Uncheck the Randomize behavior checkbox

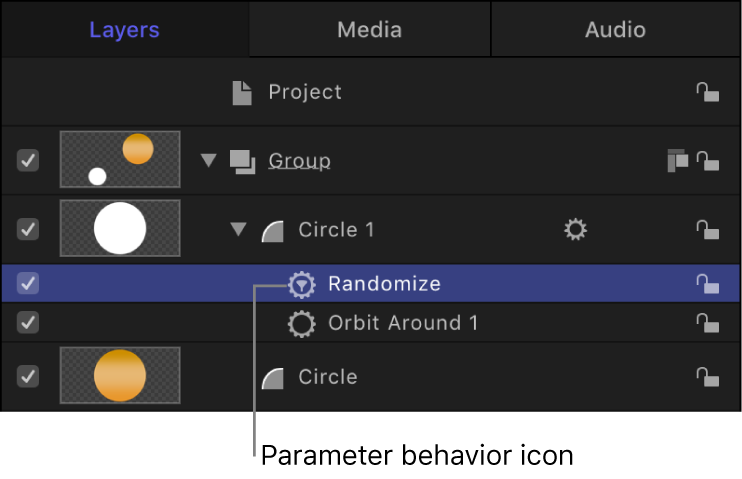(x=28, y=284)
